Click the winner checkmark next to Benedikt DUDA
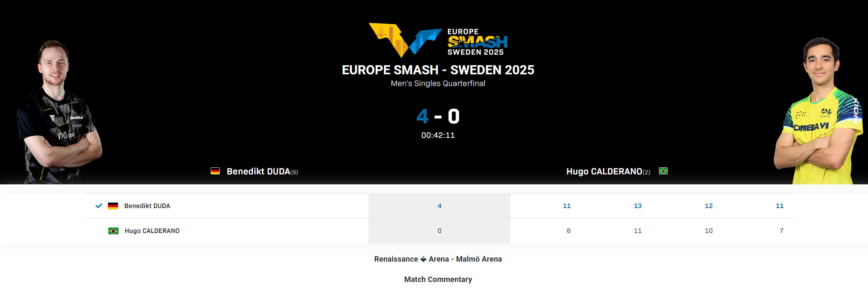 point(99,206)
